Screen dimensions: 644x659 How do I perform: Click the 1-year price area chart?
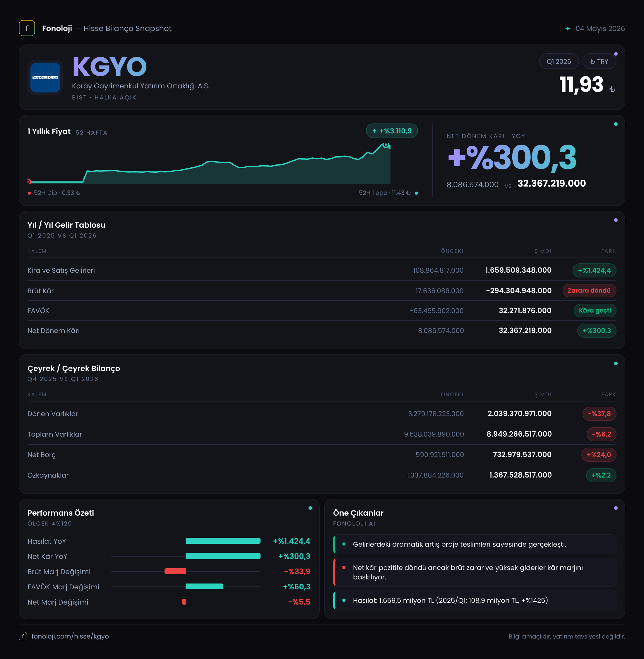click(209, 163)
